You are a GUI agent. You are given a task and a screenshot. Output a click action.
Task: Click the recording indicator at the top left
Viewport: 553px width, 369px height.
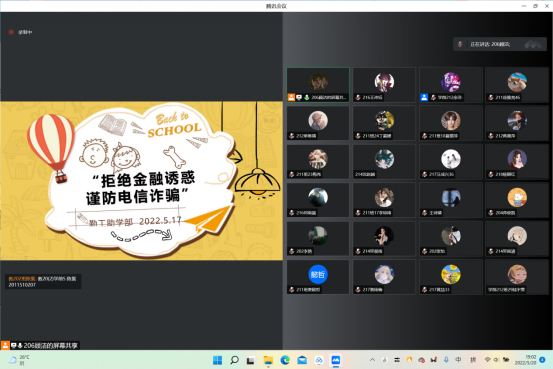pos(20,32)
